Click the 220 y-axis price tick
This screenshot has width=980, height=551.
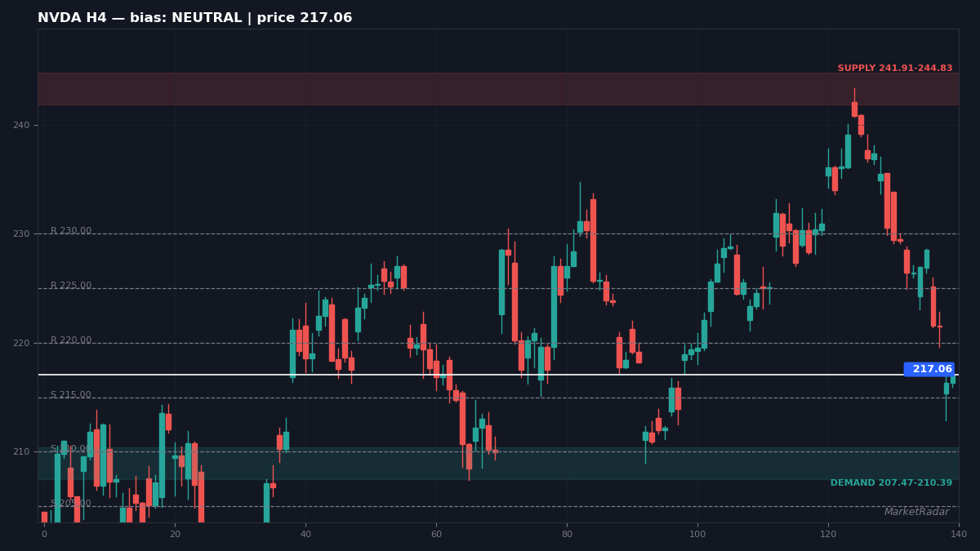pos(20,343)
